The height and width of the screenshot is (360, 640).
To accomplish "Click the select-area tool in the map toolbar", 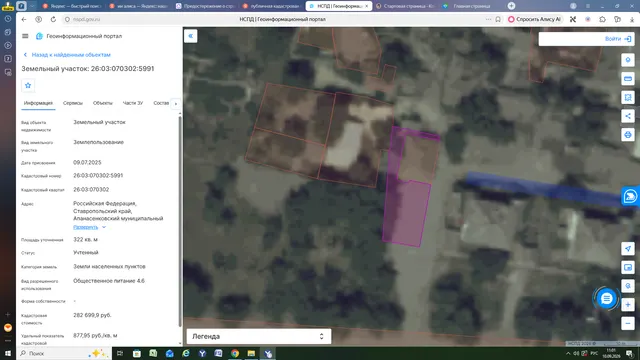I will click(628, 97).
